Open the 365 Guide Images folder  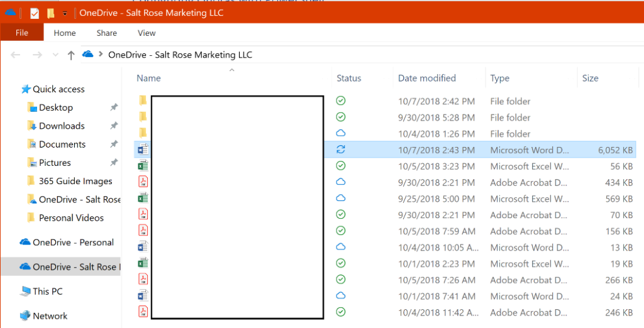[69, 181]
